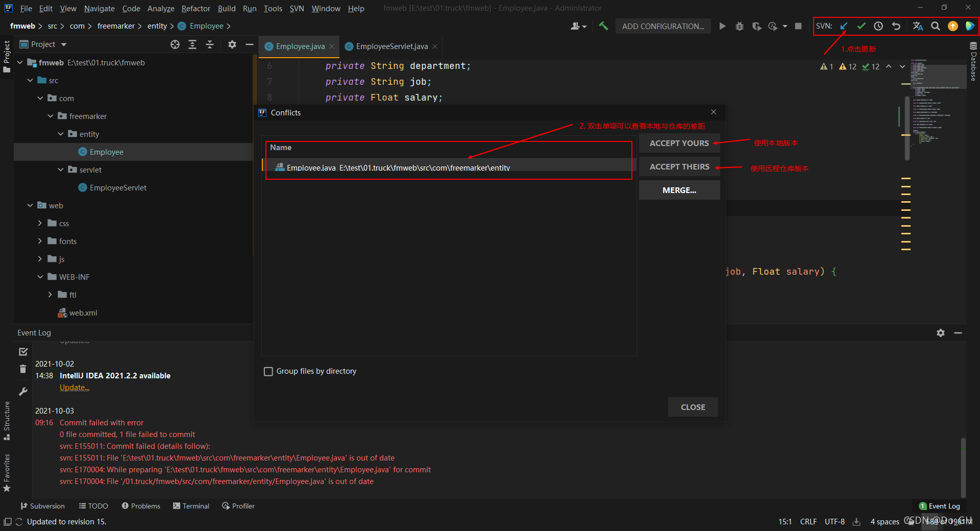Close the Employee.java tab

(x=332, y=46)
